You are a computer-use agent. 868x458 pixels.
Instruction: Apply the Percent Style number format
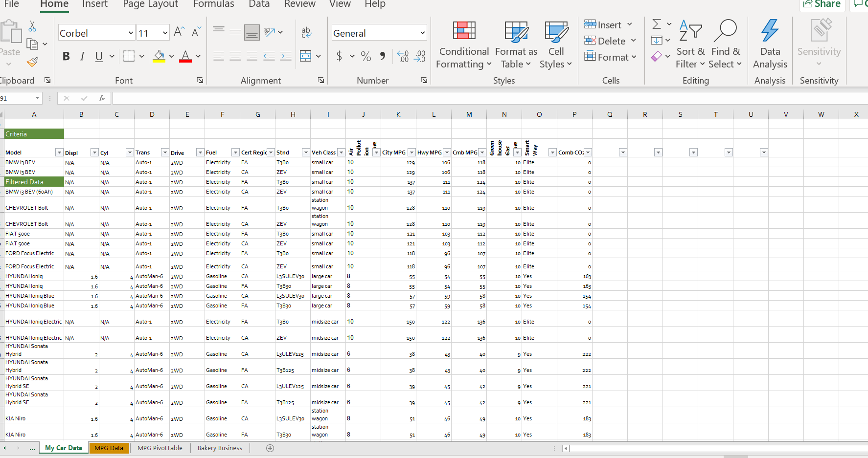[365, 56]
